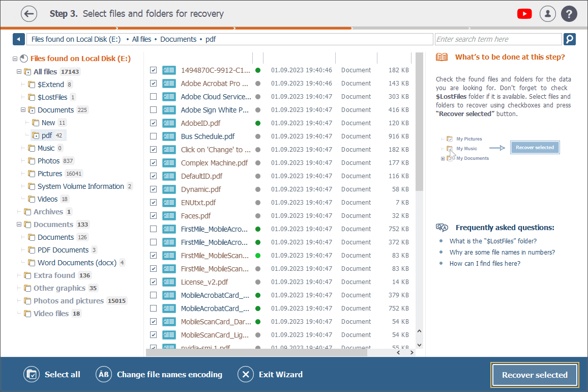Open the YouTube video tutorial icon

click(x=524, y=14)
